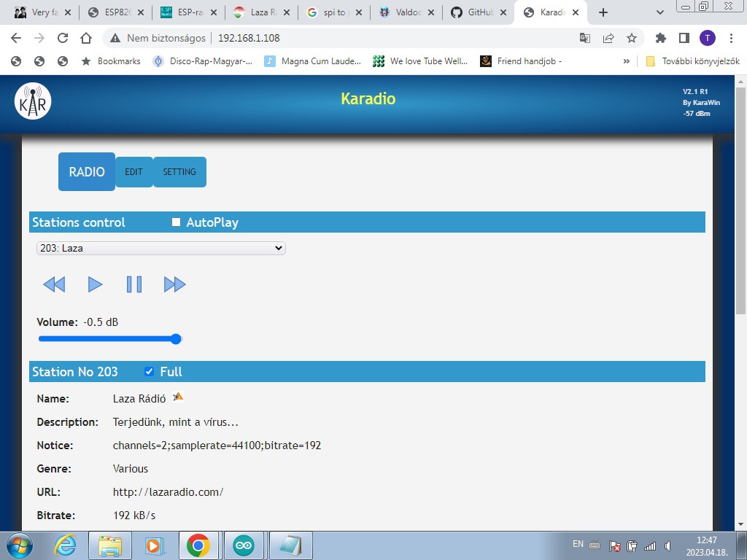Screen dimensions: 747x560
Task: Click the EN language indicator
Action: coord(578,544)
